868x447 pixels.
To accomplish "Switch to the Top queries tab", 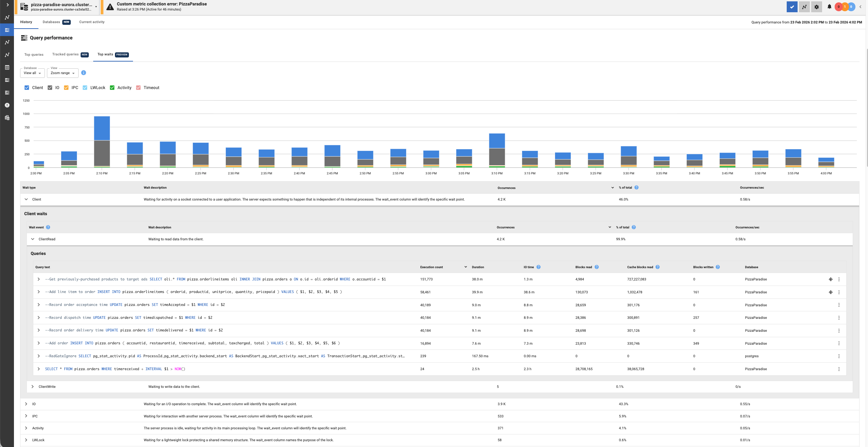I will [34, 55].
